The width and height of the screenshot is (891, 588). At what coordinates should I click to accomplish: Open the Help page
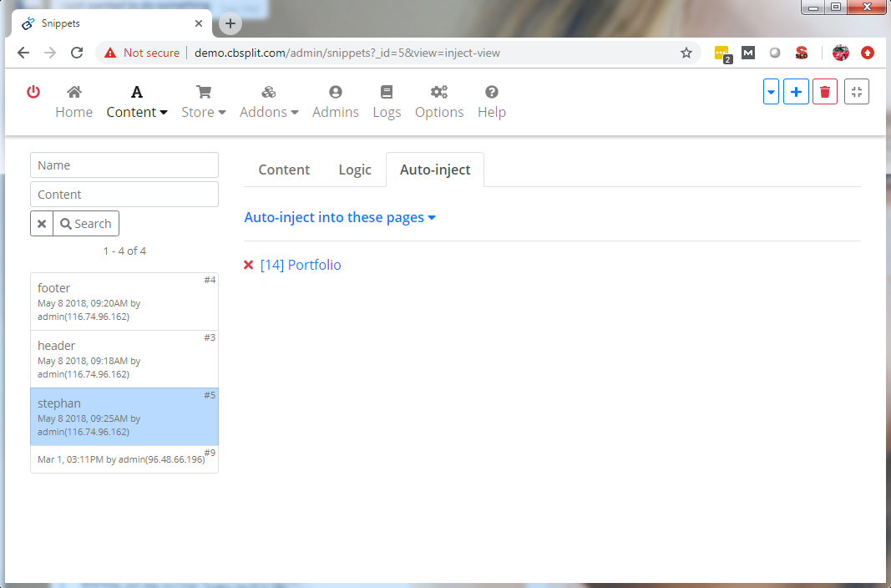point(492,102)
